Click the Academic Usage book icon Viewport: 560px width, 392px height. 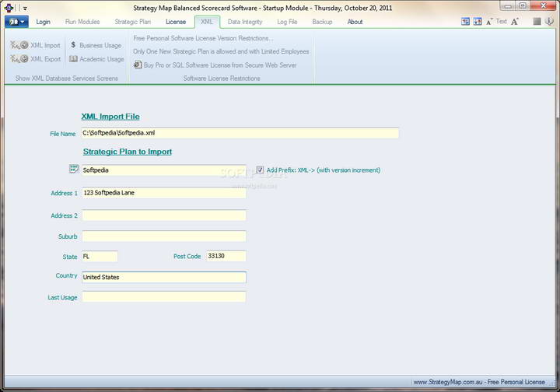pyautogui.click(x=73, y=59)
